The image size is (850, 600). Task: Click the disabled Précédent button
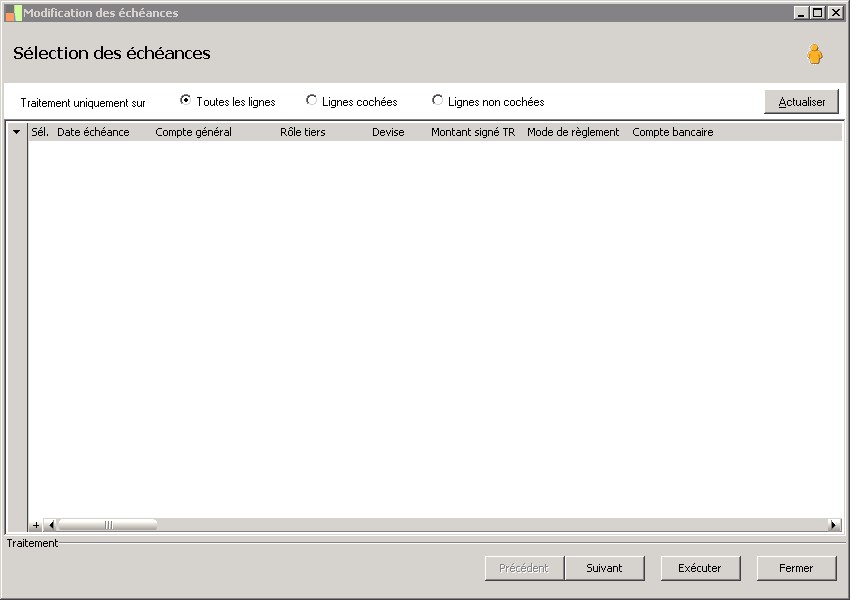[524, 568]
